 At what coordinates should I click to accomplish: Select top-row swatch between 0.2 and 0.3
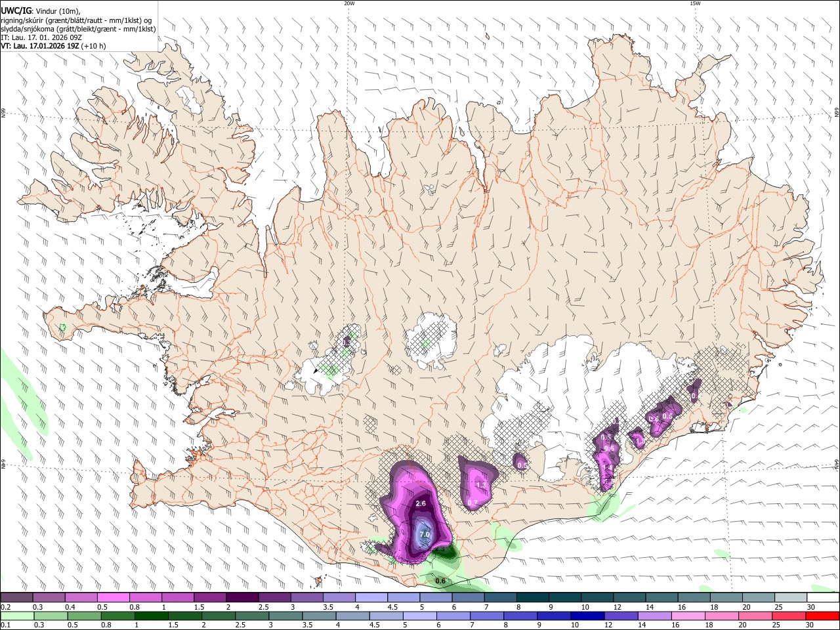[x=16, y=597]
